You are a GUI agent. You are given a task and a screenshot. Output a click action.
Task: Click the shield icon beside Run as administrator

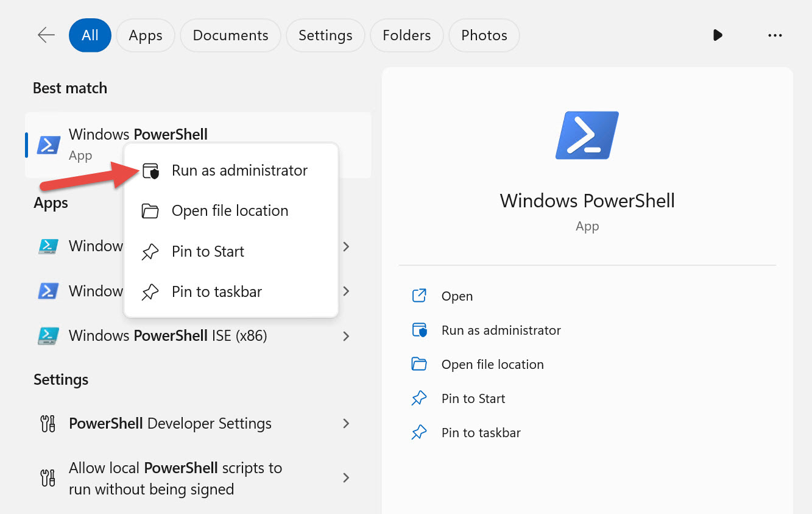[x=151, y=171]
